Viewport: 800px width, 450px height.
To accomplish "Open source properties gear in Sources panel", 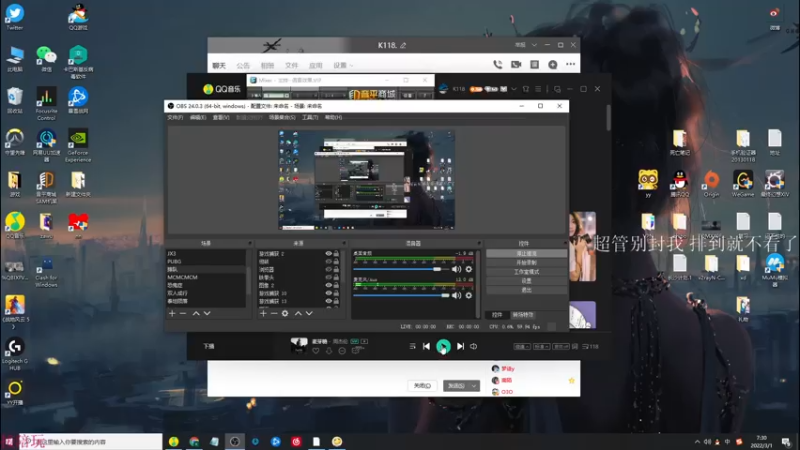I will [285, 313].
